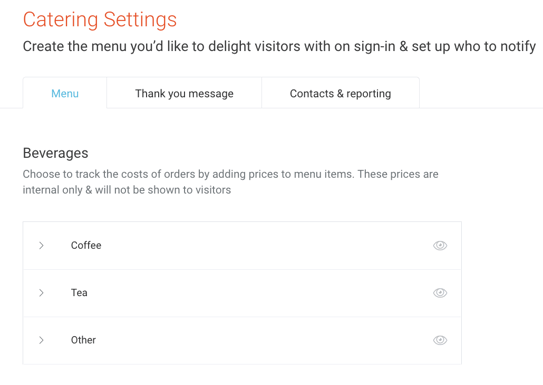Image resolution: width=543 pixels, height=385 pixels.
Task: Click the Beverages section heading
Action: pyautogui.click(x=55, y=153)
